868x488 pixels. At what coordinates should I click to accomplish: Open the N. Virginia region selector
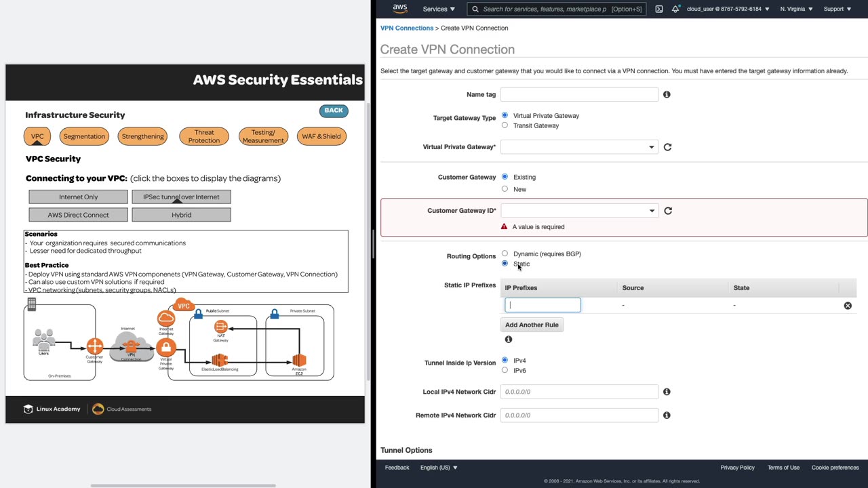(796, 9)
